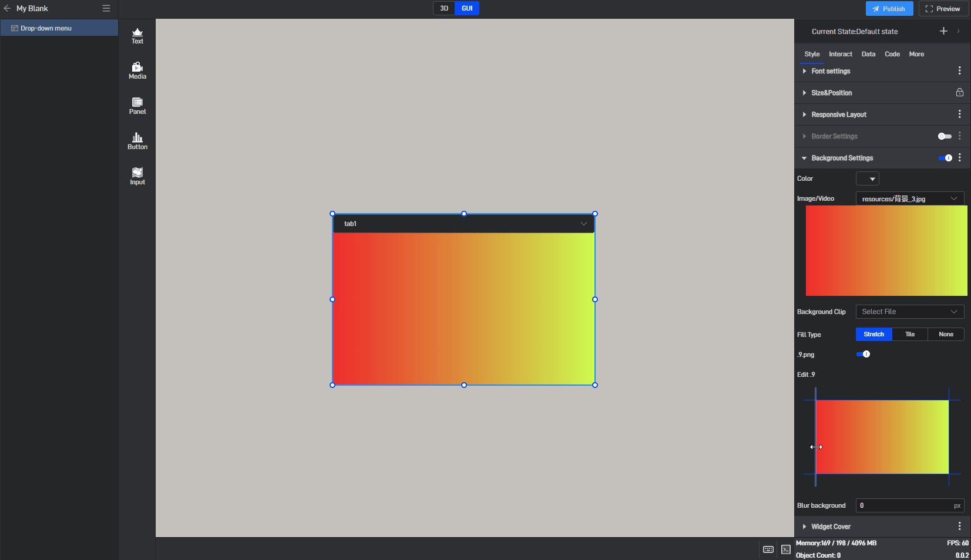Open the background Color swatch picker
The image size is (971, 560).
pyautogui.click(x=867, y=178)
